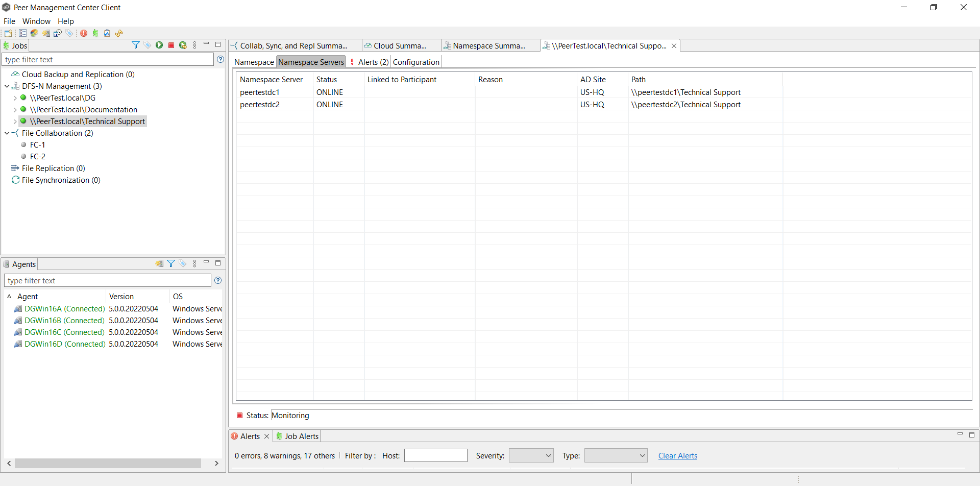Click the red exclamation alerts toolbar icon
980x486 pixels.
pos(84,33)
